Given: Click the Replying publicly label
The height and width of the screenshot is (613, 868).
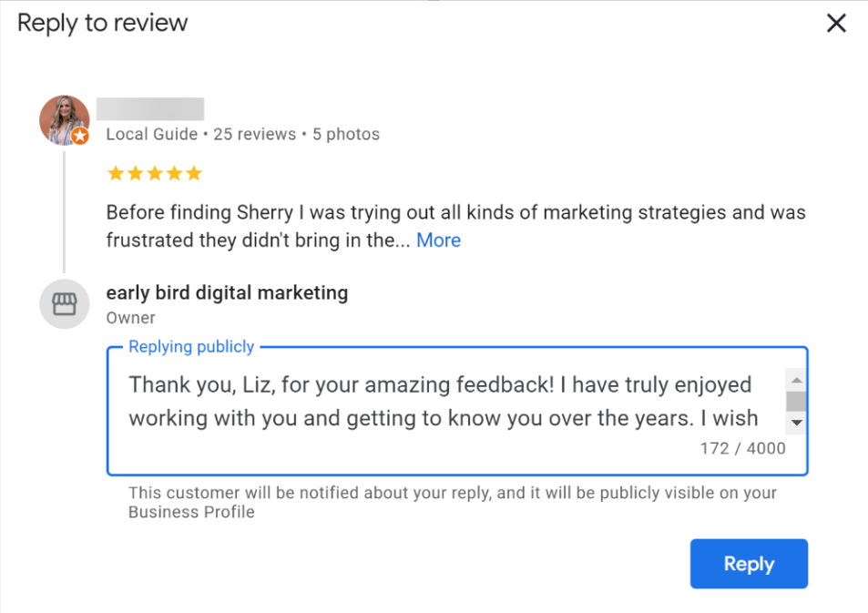Looking at the screenshot, I should tap(191, 346).
